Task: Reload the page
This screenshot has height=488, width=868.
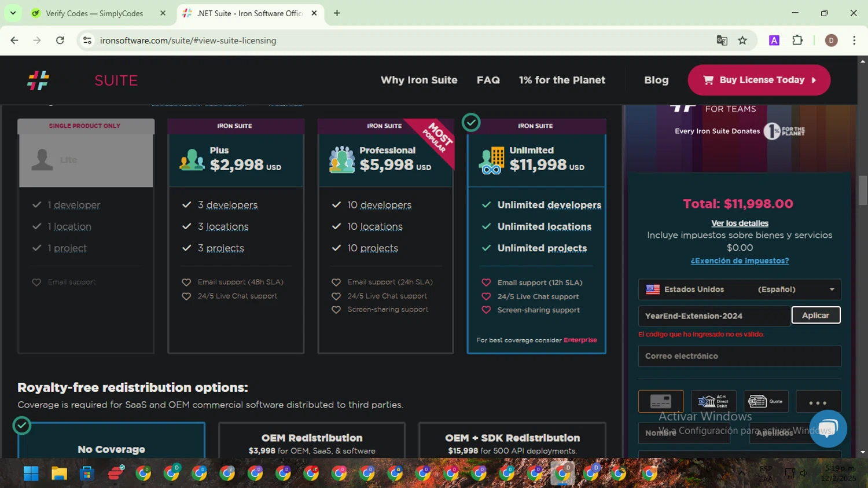Action: pos(60,41)
